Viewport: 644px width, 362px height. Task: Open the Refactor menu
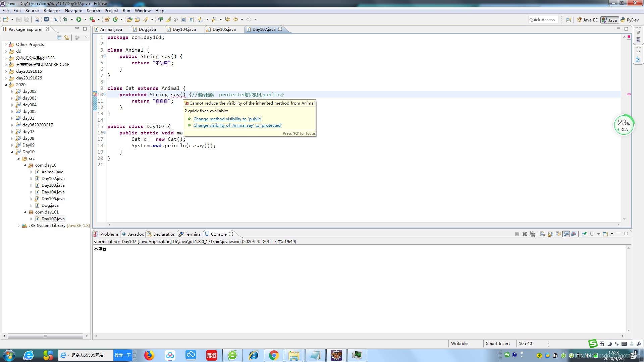coord(52,10)
